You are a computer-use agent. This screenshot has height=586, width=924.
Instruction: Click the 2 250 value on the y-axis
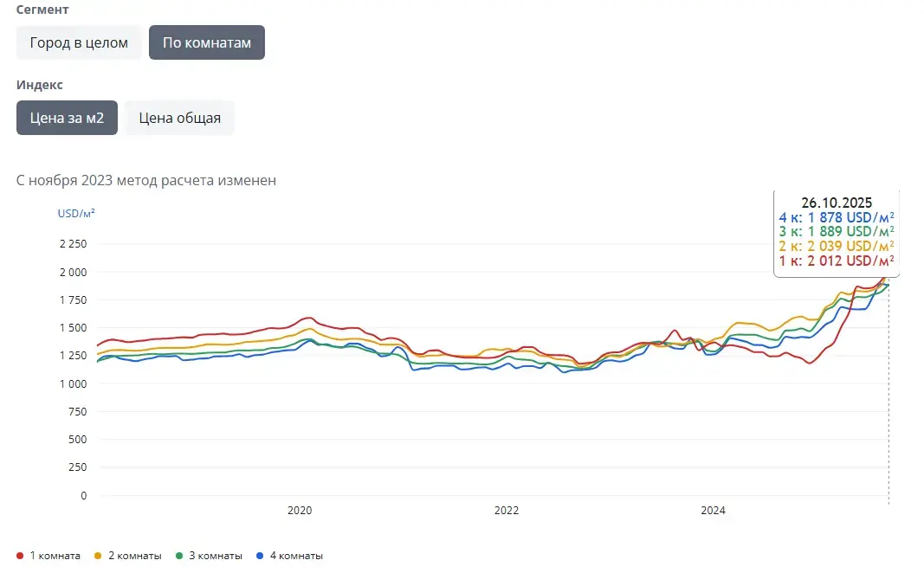[73, 244]
